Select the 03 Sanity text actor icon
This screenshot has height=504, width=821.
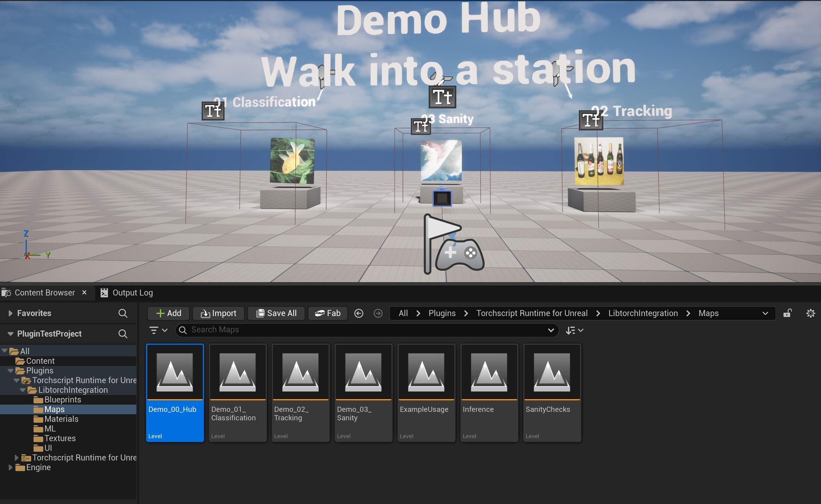click(x=421, y=126)
